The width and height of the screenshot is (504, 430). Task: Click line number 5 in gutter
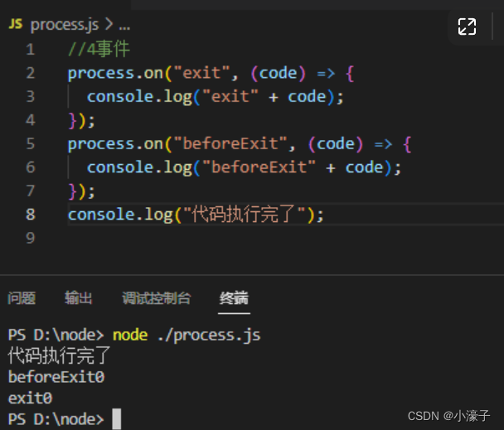point(31,143)
